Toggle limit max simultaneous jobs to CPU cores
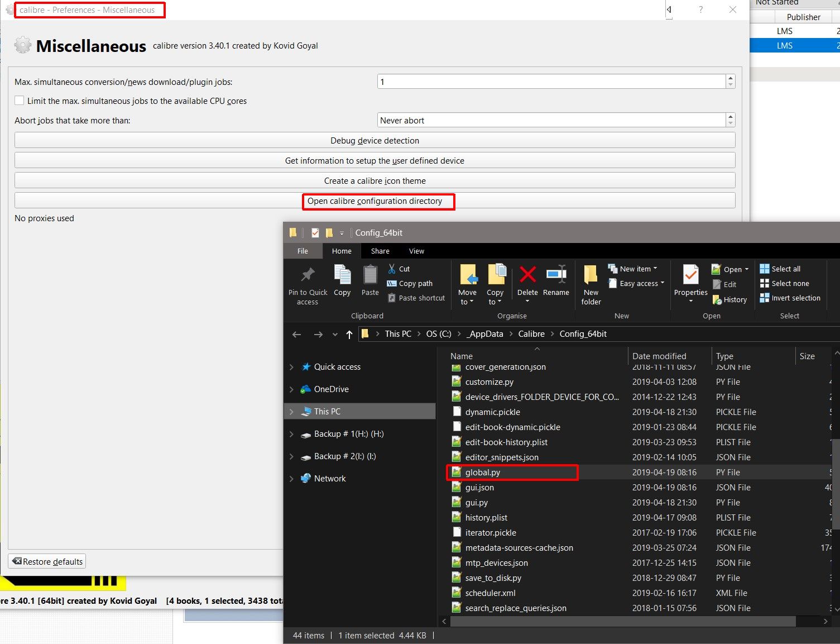The image size is (840, 644). (20, 101)
